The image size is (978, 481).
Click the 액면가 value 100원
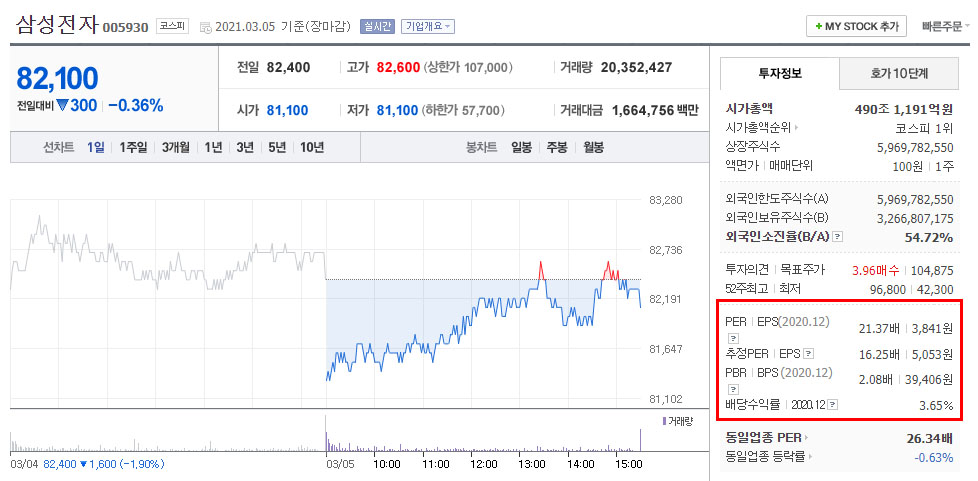(907, 166)
